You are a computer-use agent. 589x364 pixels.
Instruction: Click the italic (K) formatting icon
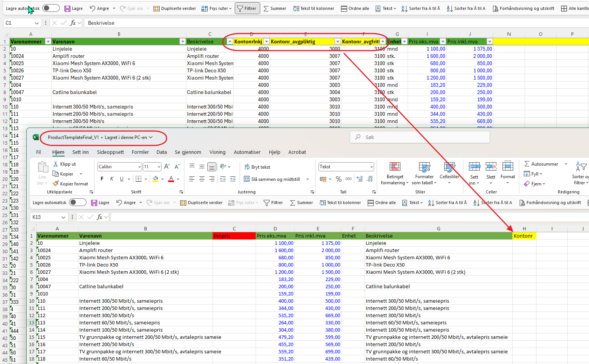(x=112, y=179)
